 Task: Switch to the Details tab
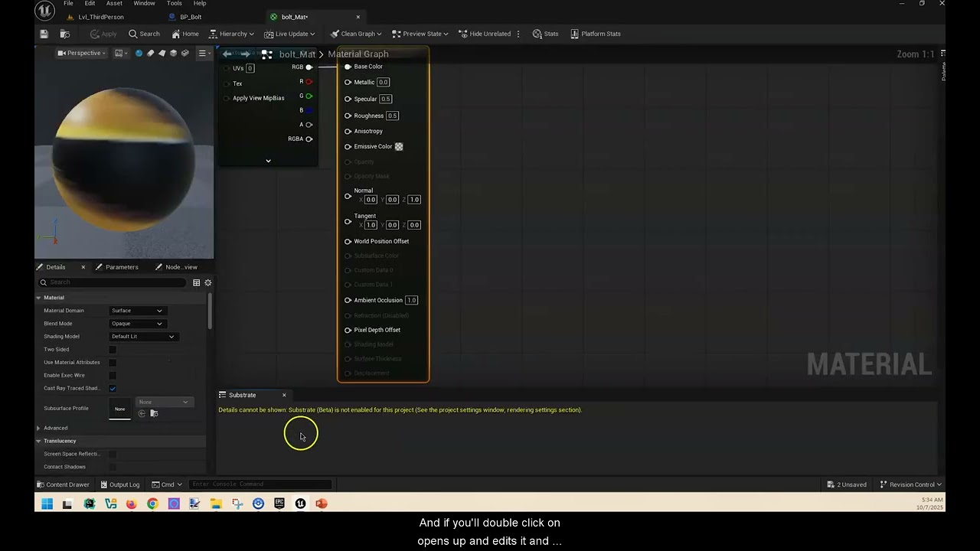(56, 267)
